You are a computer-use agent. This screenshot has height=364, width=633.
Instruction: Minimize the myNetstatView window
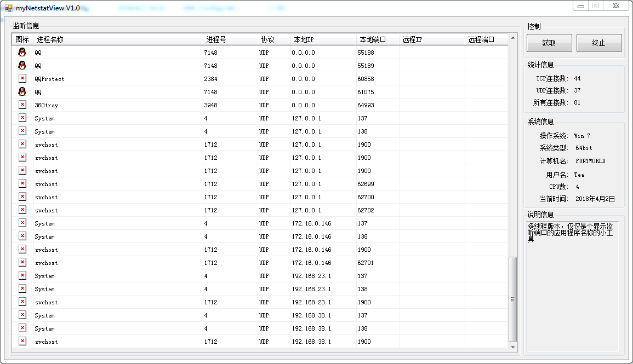tap(581, 5)
